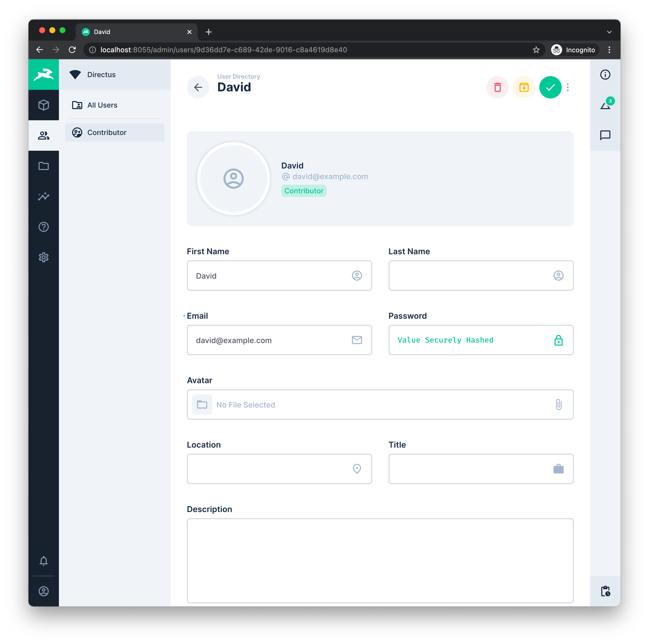Select the Contributor role in navigation
Screen dimensions: 649x644
pos(115,132)
